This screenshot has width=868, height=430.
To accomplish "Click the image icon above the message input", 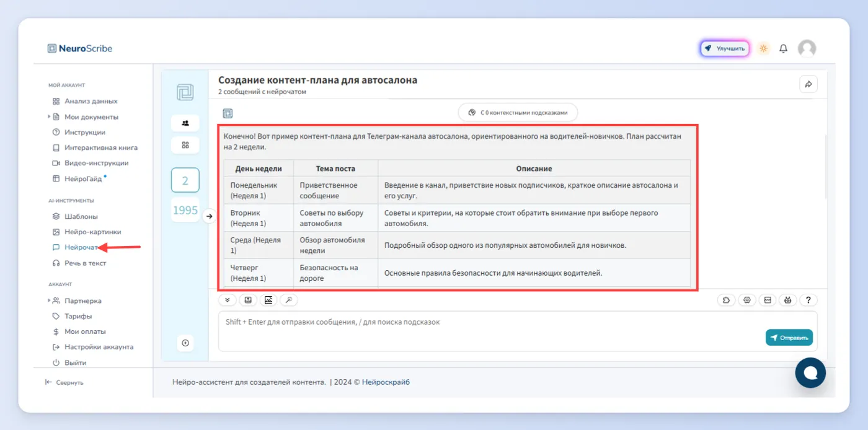I will point(268,300).
